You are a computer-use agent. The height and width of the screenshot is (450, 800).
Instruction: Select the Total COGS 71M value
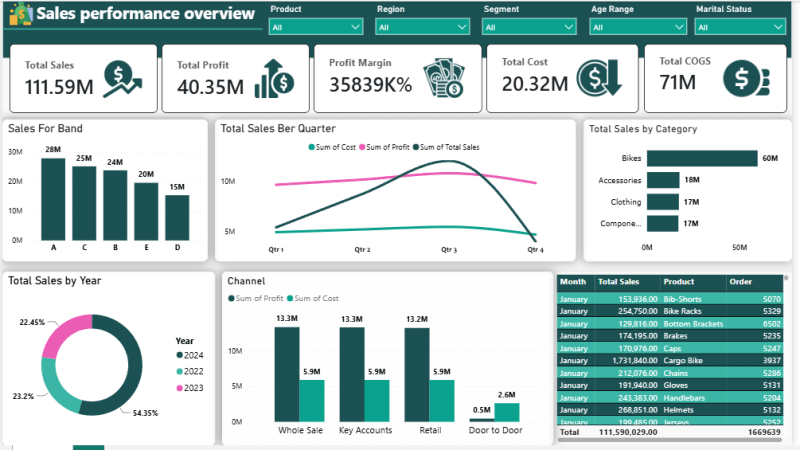click(x=678, y=82)
